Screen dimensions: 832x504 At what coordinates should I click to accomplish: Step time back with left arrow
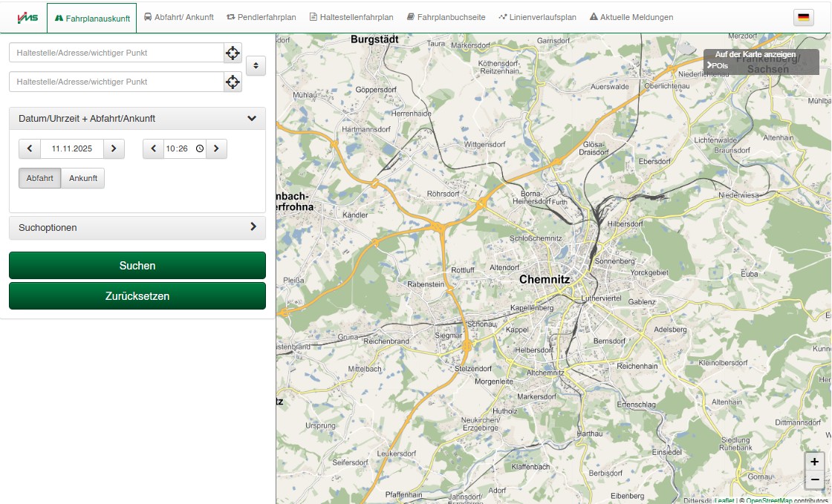coord(154,148)
